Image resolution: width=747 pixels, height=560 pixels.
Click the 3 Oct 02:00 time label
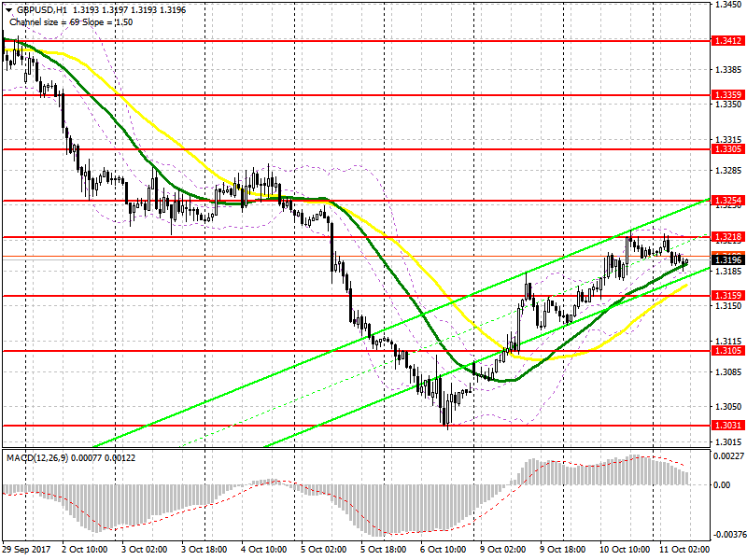145,550
